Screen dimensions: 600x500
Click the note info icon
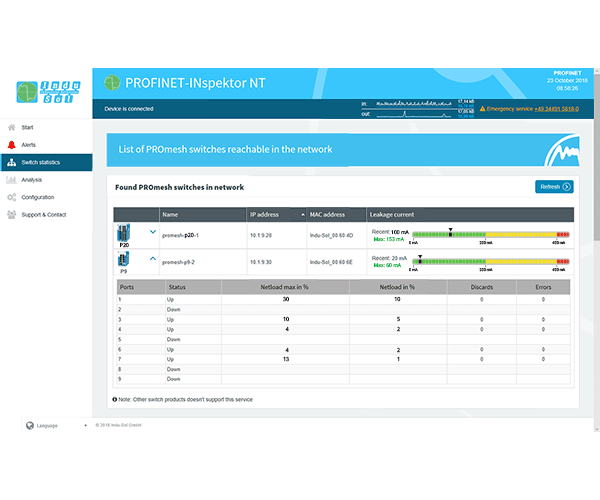click(x=114, y=399)
